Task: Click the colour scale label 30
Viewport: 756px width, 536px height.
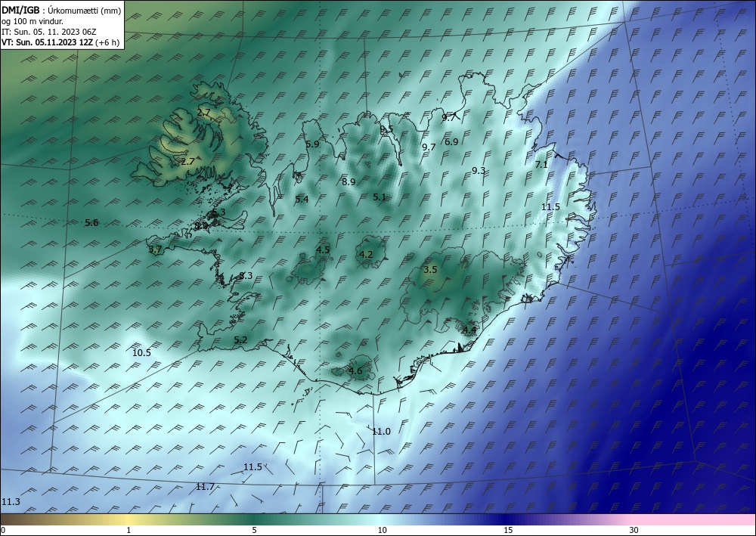Action: pos(634,531)
